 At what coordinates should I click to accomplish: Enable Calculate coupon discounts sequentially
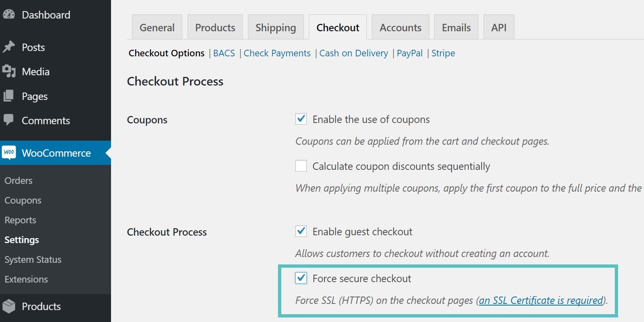tap(301, 166)
